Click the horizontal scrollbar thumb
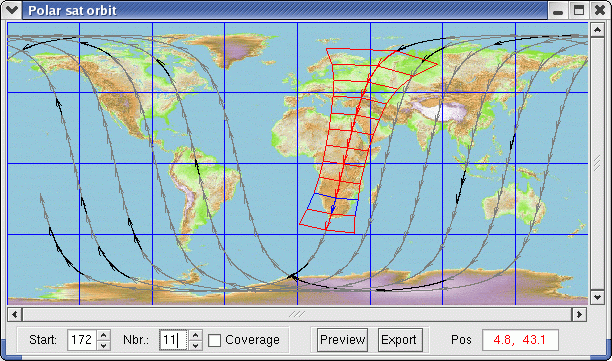612x361 pixels. click(x=297, y=314)
